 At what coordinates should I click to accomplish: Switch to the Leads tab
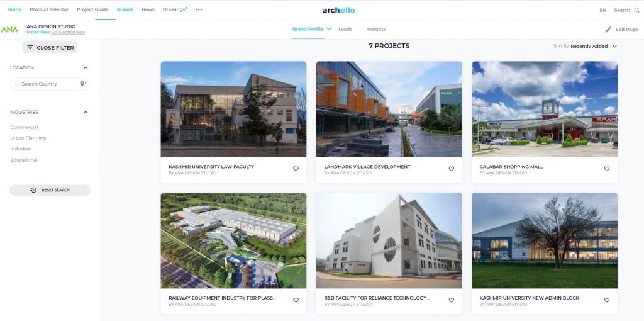tap(345, 29)
